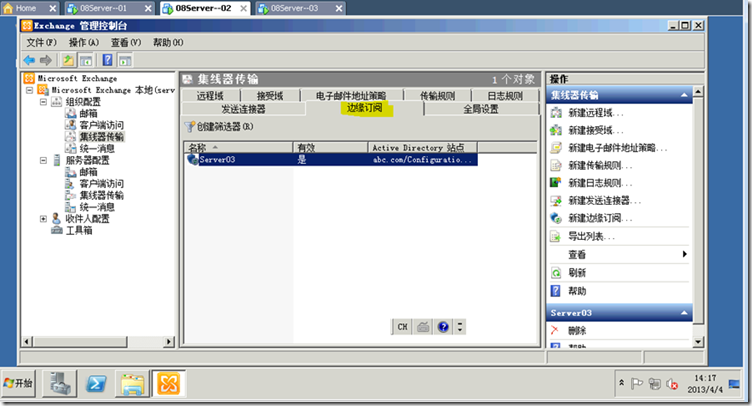Select the 新建远程域 action icon

point(556,113)
